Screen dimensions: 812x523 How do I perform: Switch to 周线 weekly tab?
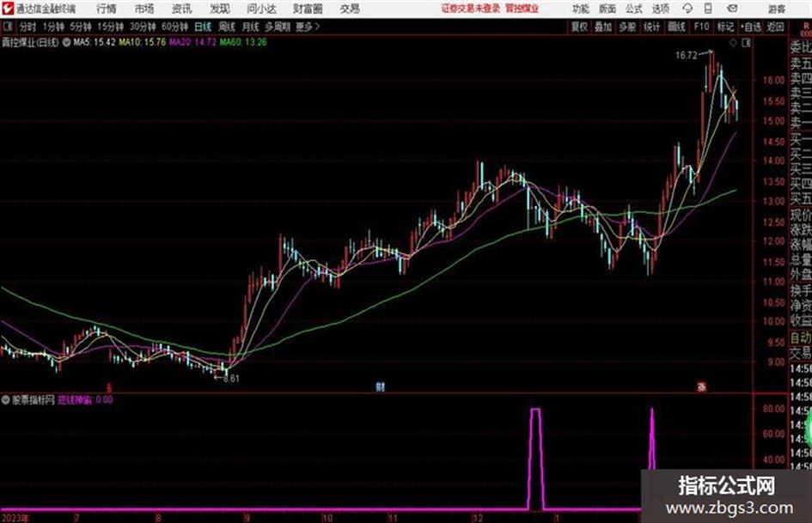click(x=227, y=27)
